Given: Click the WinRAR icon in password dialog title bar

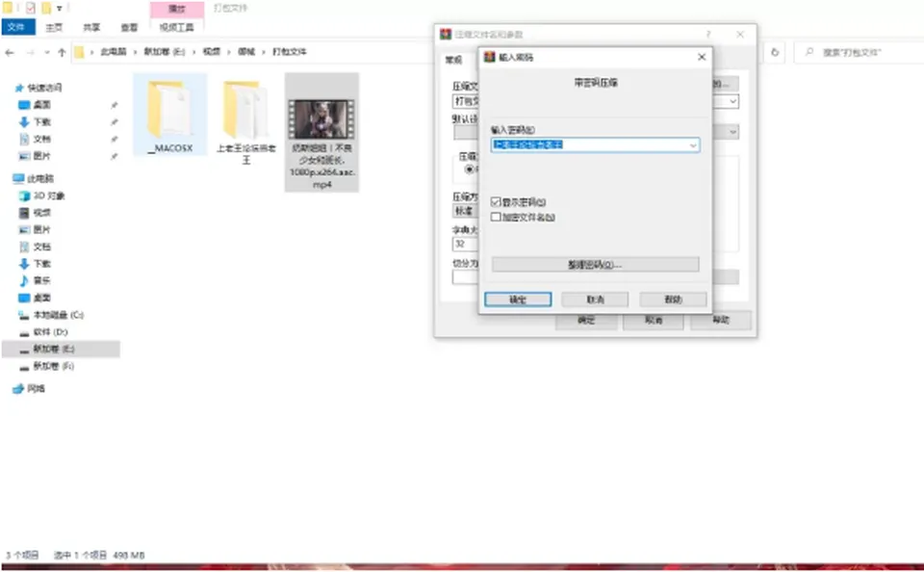Looking at the screenshot, I should point(489,57).
